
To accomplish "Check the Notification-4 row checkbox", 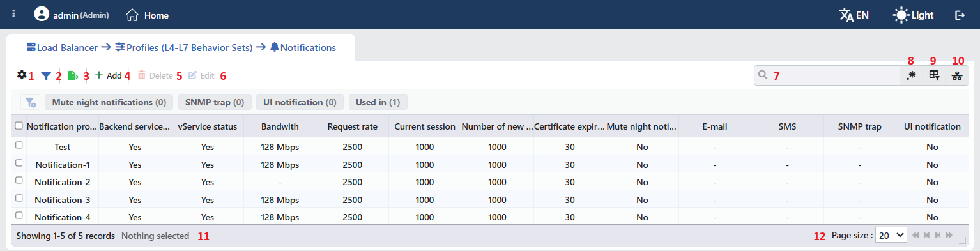I will [19, 215].
